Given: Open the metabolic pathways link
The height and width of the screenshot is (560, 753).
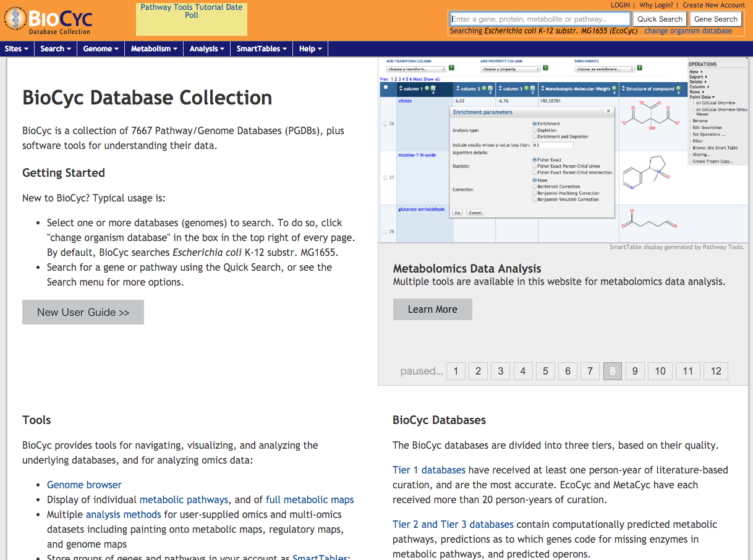Looking at the screenshot, I should coord(184,499).
